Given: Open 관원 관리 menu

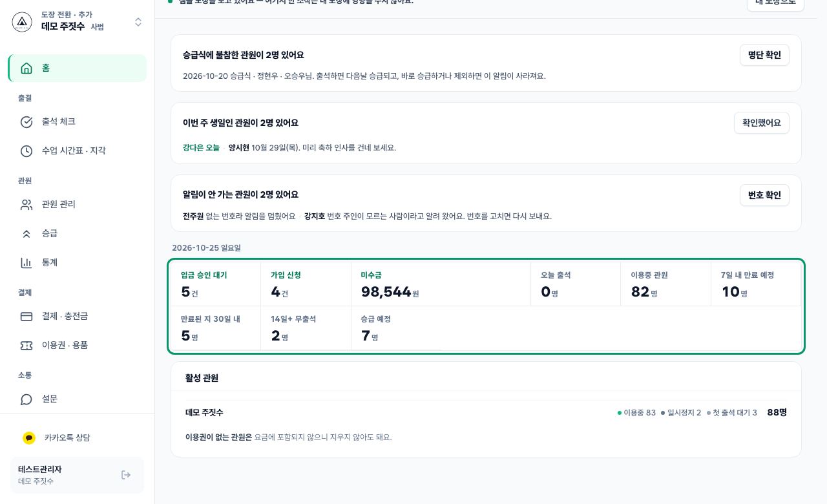Looking at the screenshot, I should (x=78, y=204).
